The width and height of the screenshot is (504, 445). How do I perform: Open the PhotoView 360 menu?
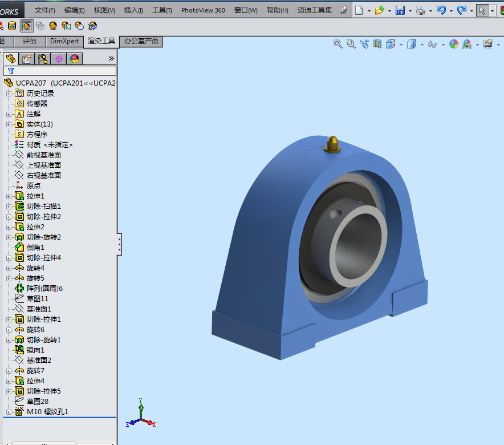click(203, 10)
